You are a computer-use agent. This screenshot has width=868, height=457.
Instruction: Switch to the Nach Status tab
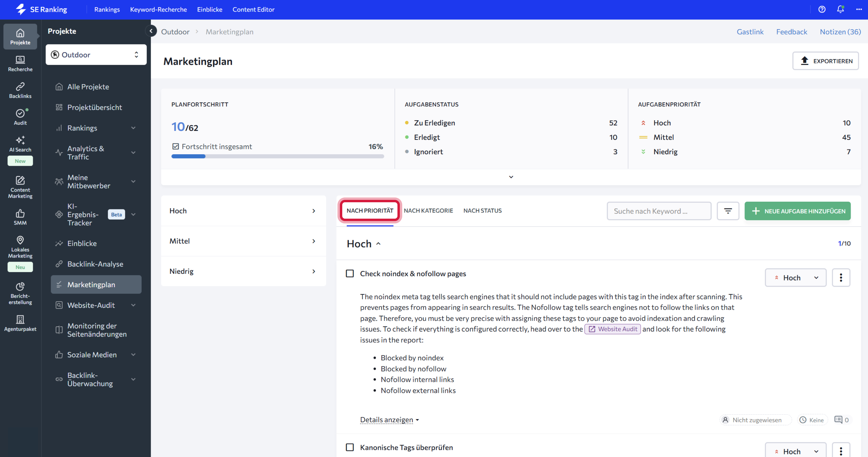482,211
